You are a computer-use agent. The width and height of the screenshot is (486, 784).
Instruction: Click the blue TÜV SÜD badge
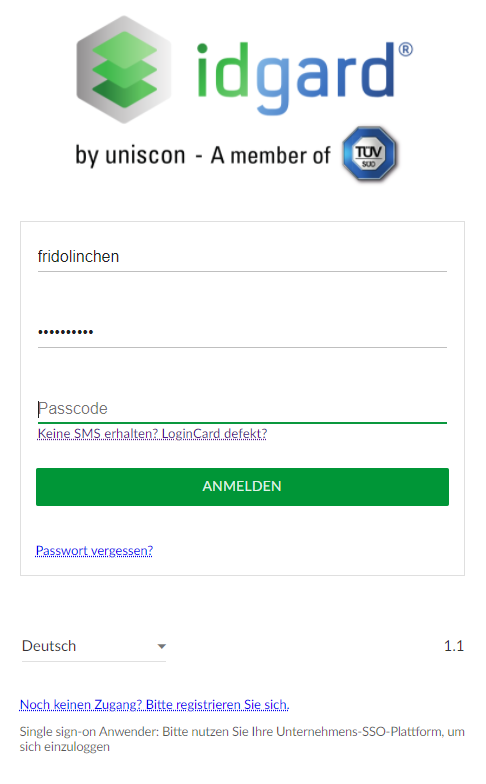370,154
